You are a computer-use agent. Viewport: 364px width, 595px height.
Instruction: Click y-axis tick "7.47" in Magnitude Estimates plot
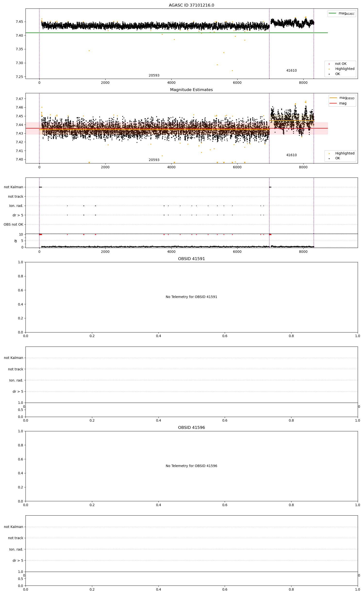[19, 99]
